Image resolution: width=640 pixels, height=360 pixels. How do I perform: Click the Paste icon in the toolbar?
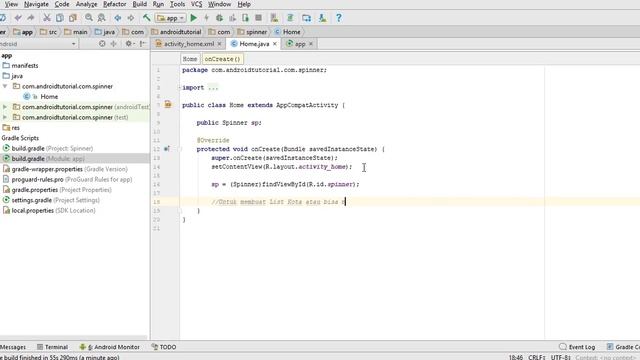pos(73,18)
